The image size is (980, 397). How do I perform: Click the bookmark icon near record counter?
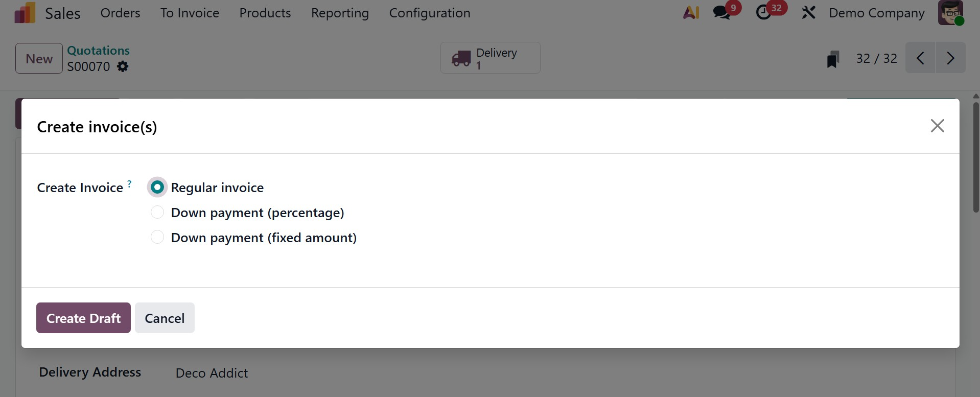pyautogui.click(x=833, y=59)
